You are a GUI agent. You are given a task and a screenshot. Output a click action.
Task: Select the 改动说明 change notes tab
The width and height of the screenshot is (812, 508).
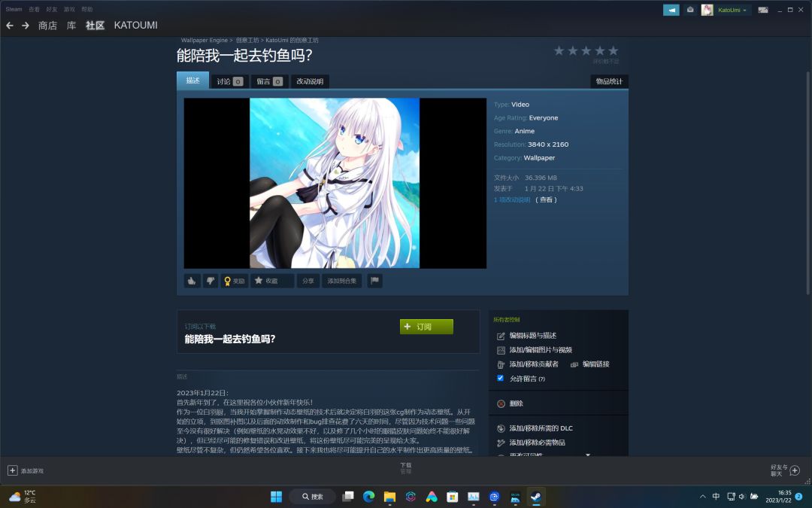click(310, 81)
